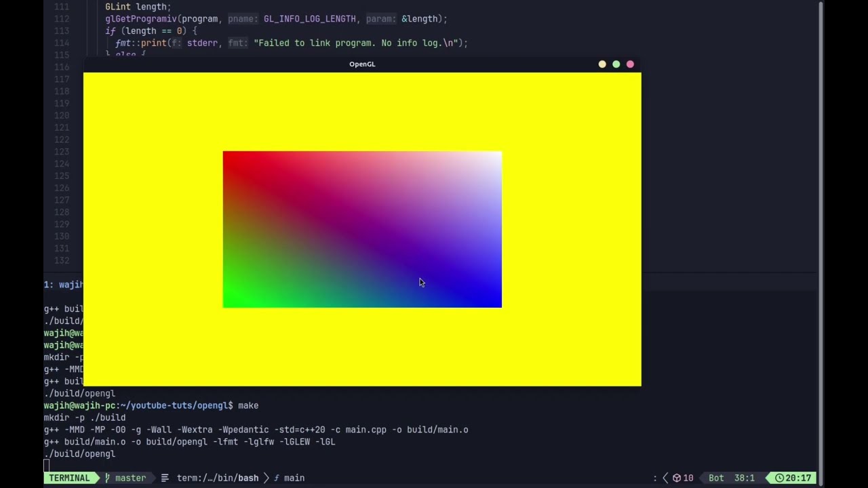Click the clock icon beside 20:17
The height and width of the screenshot is (488, 868).
(779, 478)
